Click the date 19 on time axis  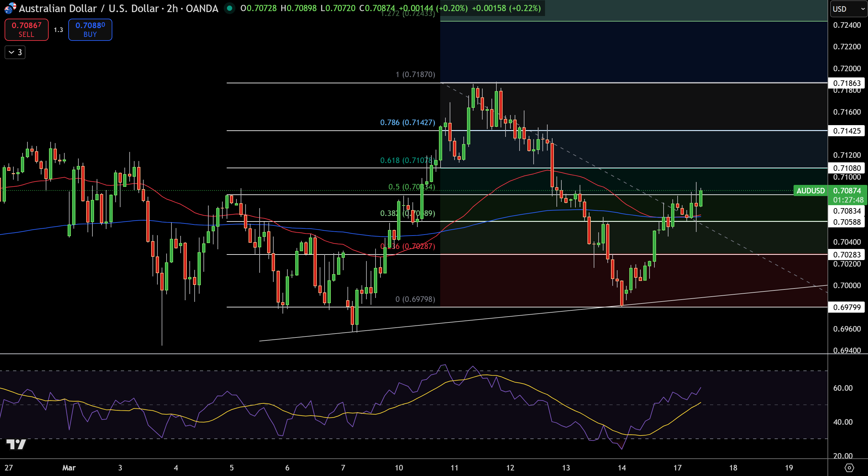coord(789,468)
